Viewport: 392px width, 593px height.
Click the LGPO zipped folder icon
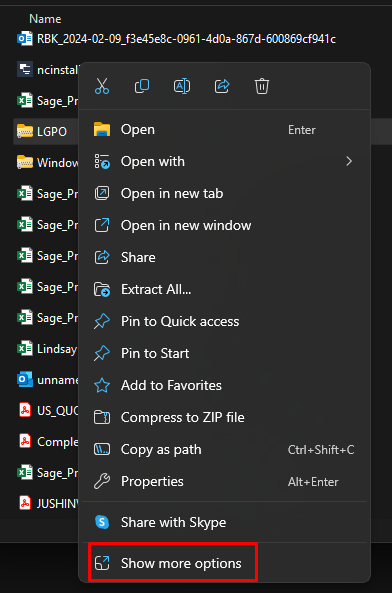pyautogui.click(x=25, y=131)
